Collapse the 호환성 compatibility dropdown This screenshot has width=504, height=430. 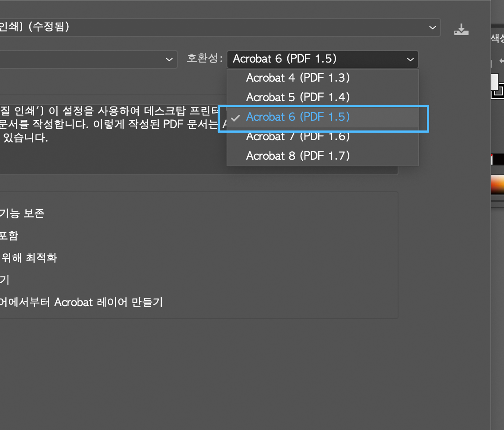click(x=322, y=59)
